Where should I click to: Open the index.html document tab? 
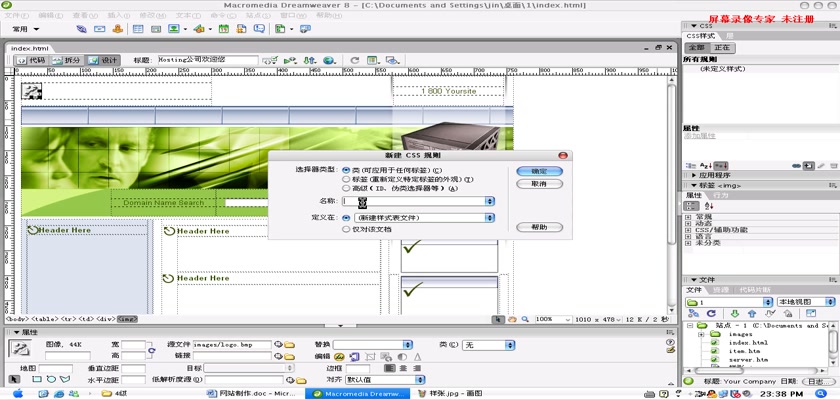click(x=30, y=48)
